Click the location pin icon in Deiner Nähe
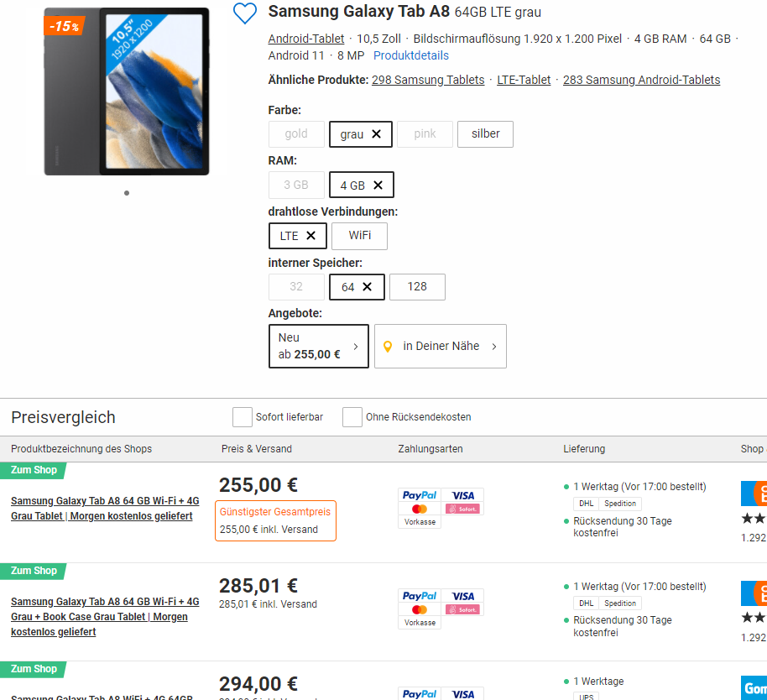 point(388,347)
